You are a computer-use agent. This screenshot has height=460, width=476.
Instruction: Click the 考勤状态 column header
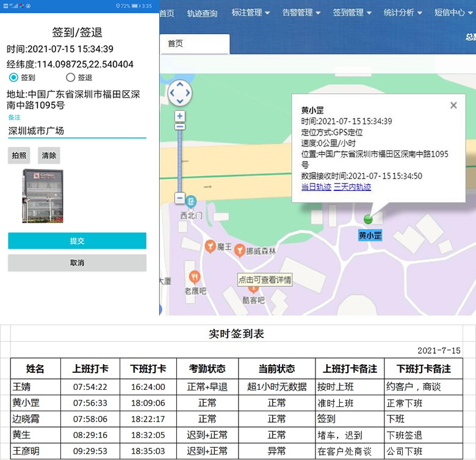tap(207, 368)
